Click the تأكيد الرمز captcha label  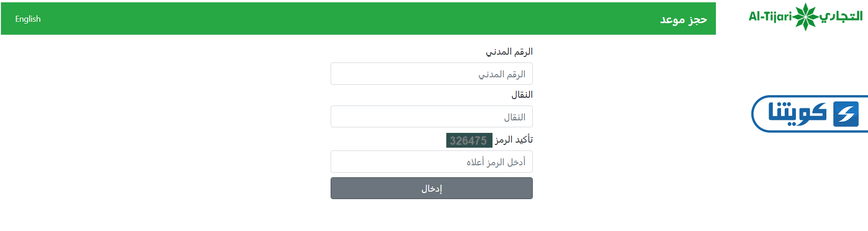click(514, 139)
